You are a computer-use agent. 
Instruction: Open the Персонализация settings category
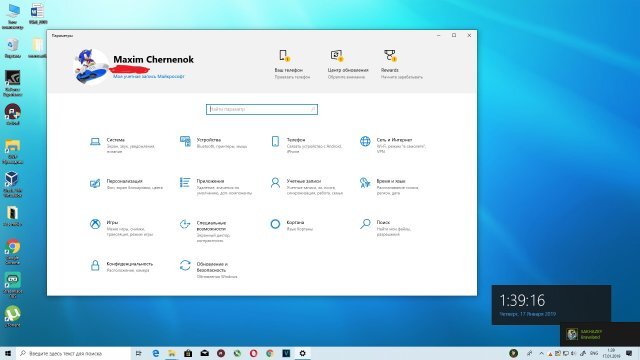pyautogui.click(x=126, y=184)
